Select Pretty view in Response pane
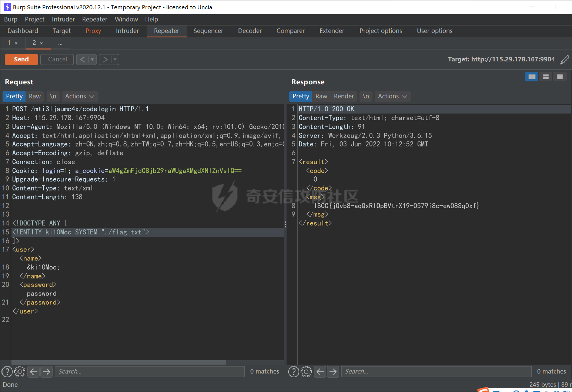The image size is (572, 392). pyautogui.click(x=301, y=96)
